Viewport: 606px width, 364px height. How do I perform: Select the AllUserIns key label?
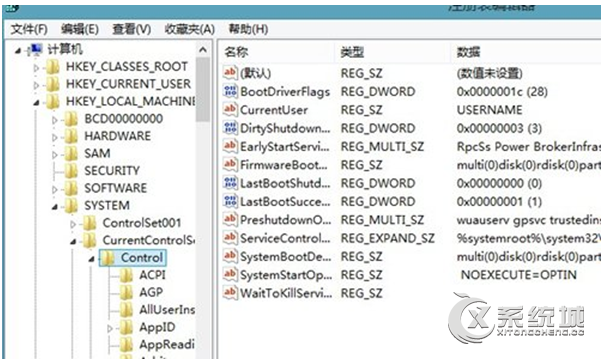tap(167, 310)
